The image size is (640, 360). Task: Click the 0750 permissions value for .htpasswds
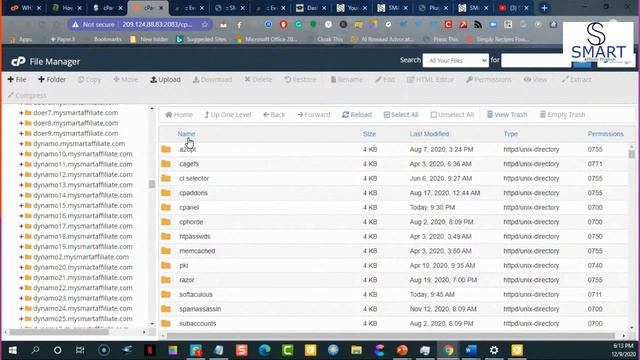click(595, 236)
